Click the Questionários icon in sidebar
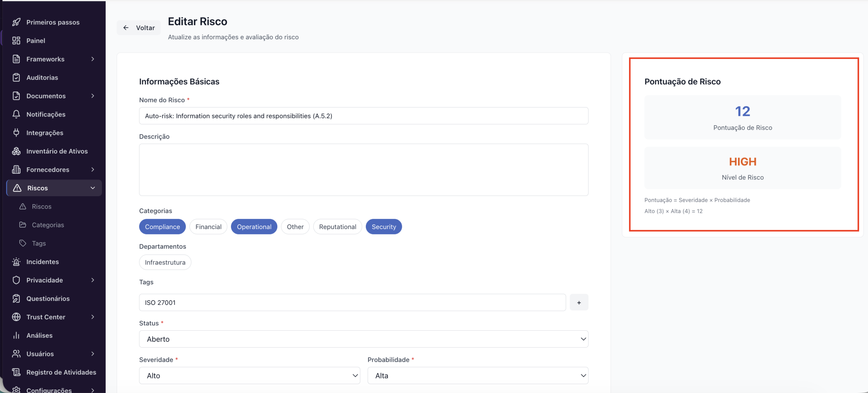 coord(16,298)
